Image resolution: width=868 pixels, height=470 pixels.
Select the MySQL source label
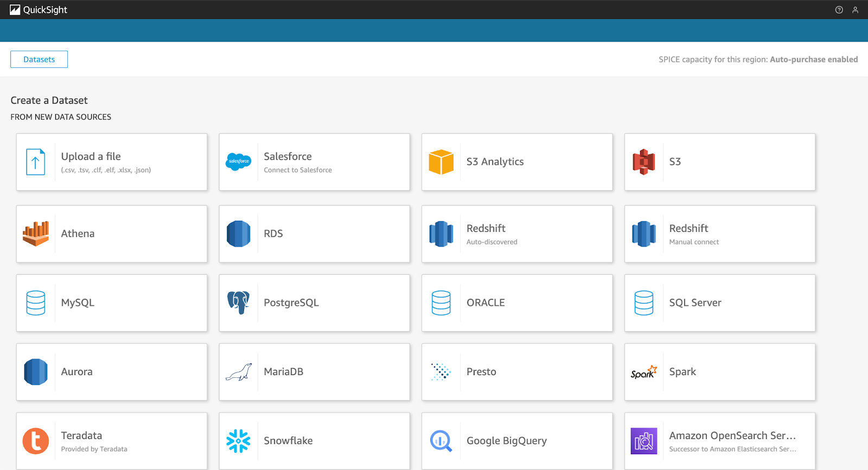78,302
